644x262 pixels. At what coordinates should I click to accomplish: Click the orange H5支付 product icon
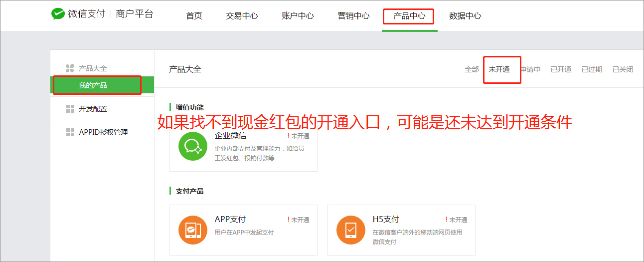click(x=351, y=230)
